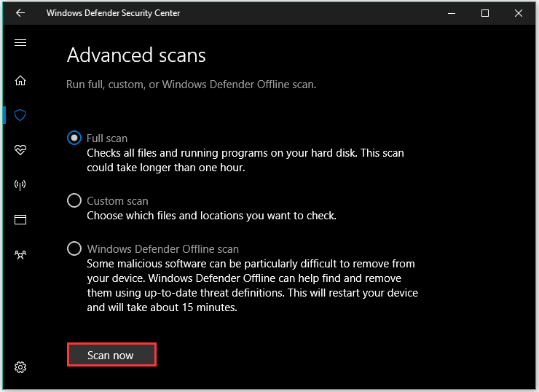Maximize the Security Center window
Screen dimensions: 539x392
tap(485, 13)
